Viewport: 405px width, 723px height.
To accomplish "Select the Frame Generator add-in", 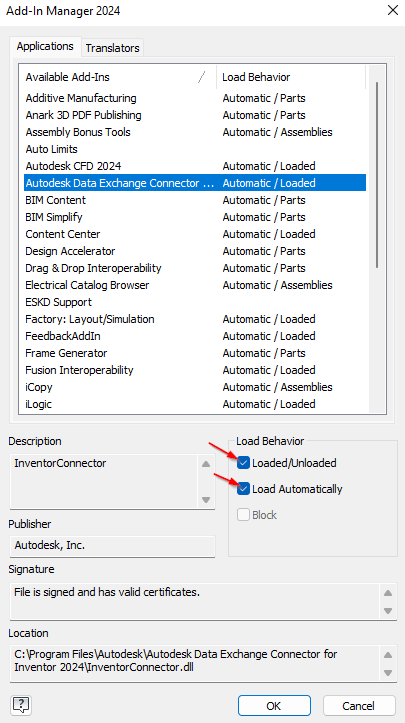I will pos(195,353).
